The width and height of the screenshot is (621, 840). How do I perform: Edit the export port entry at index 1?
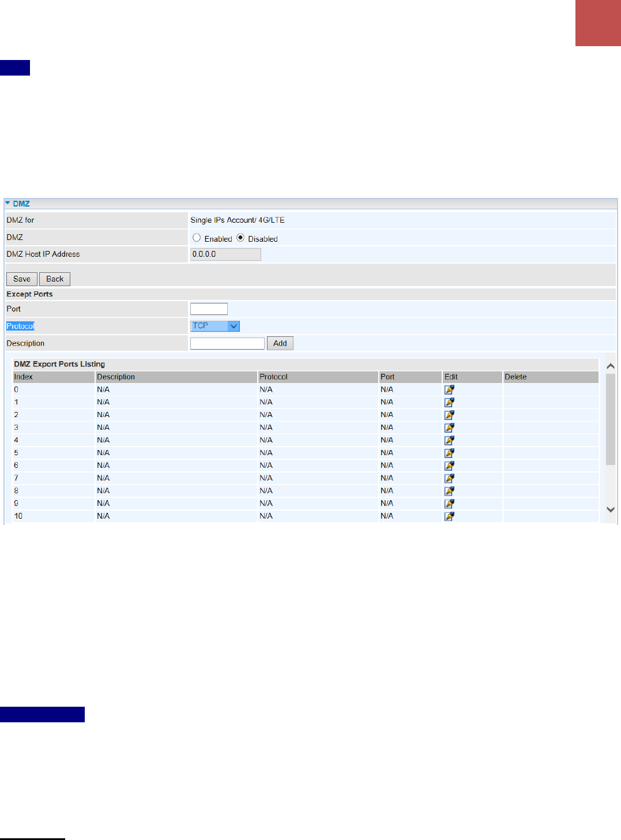click(x=449, y=402)
